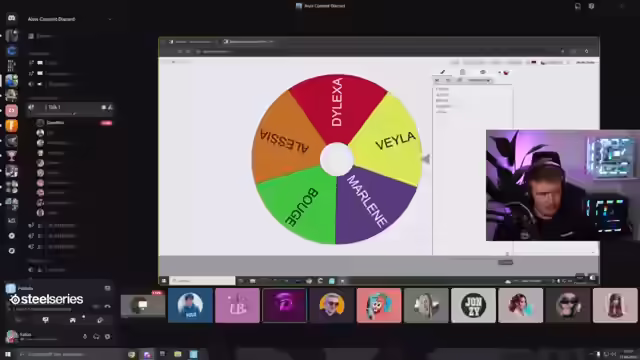This screenshot has width=640, height=360.
Task: Click the share screen icon
Action: (73, 320)
